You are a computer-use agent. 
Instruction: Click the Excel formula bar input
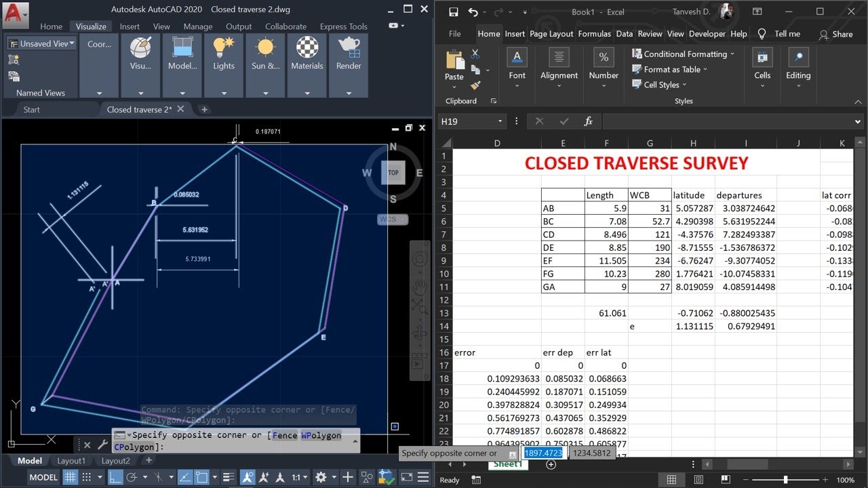click(726, 121)
